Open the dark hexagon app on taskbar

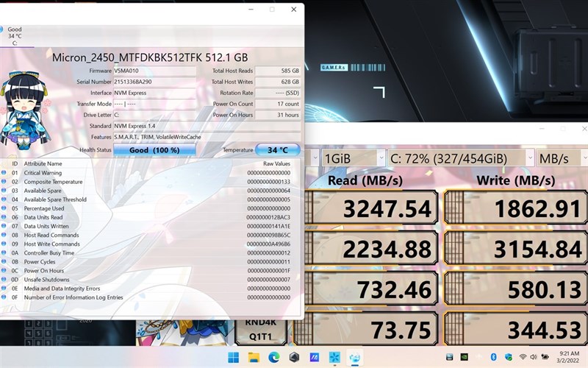[295, 357]
